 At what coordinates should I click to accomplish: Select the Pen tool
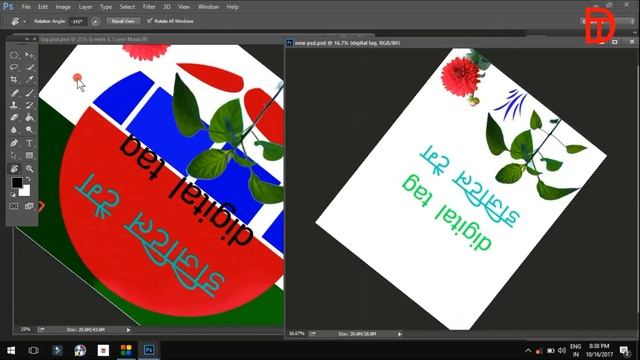pyautogui.click(x=14, y=143)
